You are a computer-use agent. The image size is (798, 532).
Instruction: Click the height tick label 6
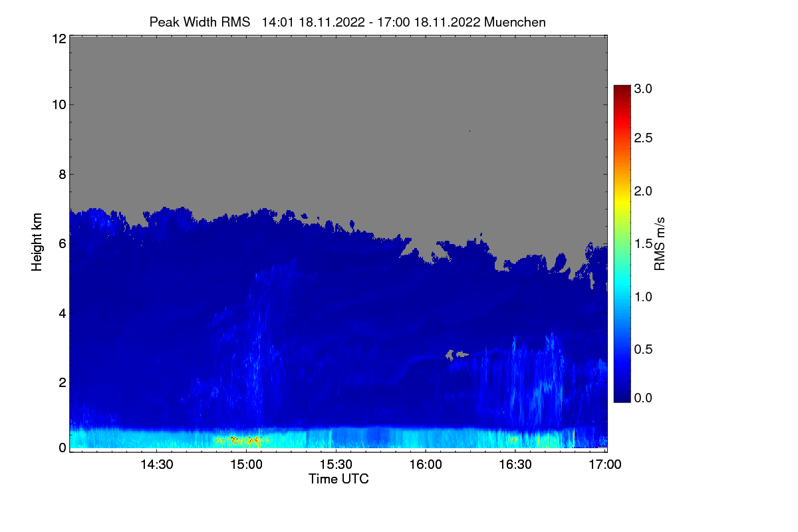pyautogui.click(x=62, y=243)
